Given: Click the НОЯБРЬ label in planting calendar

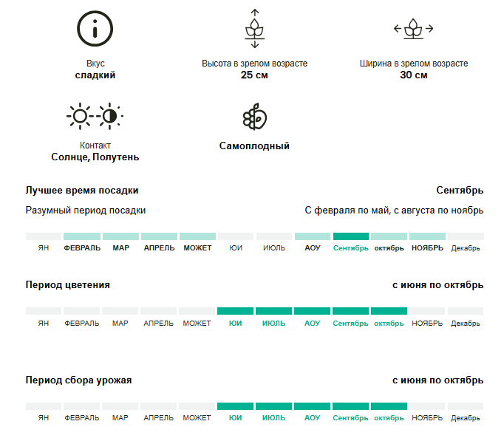Looking at the screenshot, I should pos(427,248).
